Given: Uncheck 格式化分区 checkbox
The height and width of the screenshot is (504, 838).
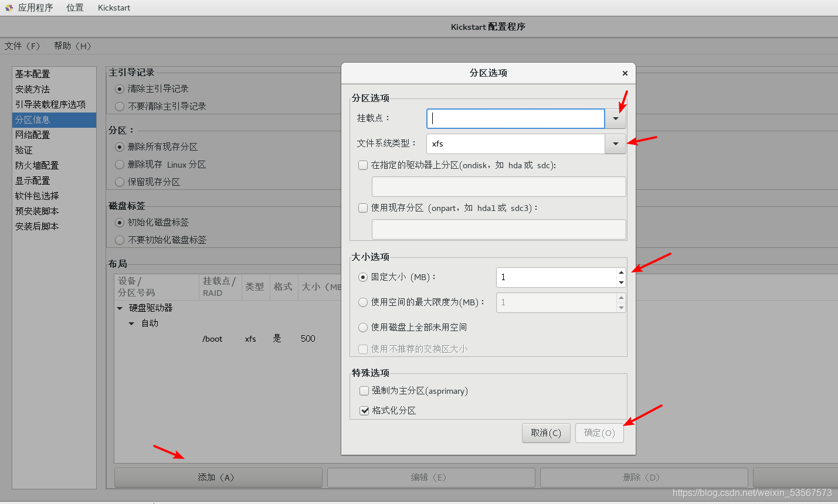Looking at the screenshot, I should [x=364, y=411].
